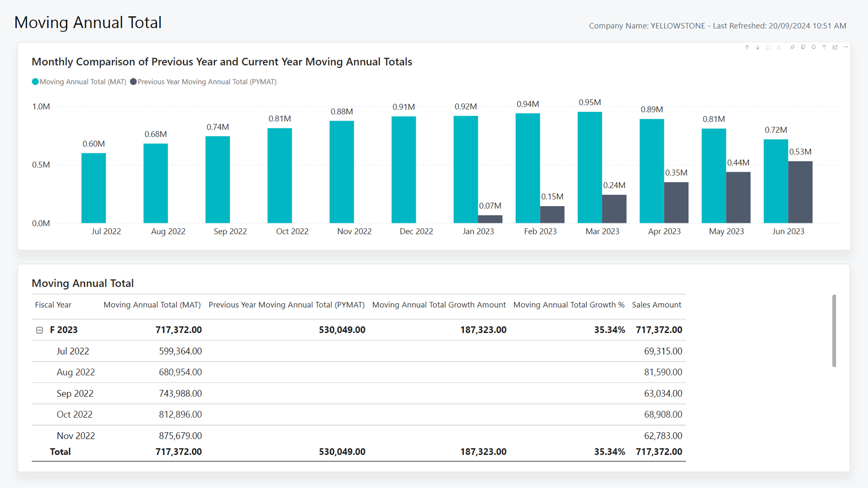Open chart in focus mode

click(x=835, y=47)
